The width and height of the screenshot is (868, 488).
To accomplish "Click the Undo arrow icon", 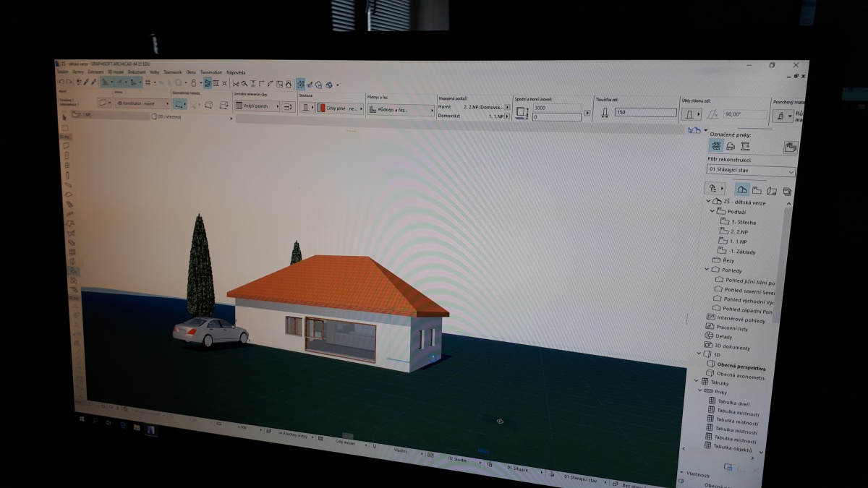I will tap(61, 82).
